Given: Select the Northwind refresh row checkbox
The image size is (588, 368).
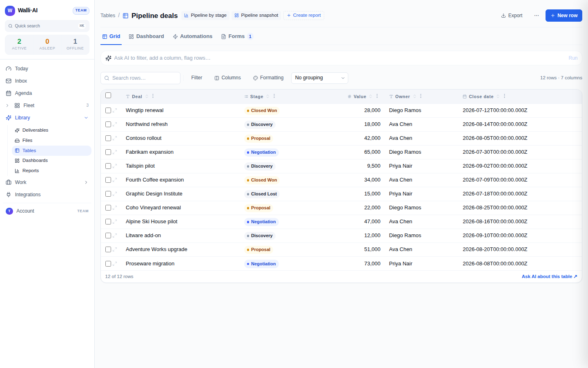Looking at the screenshot, I should point(108,124).
